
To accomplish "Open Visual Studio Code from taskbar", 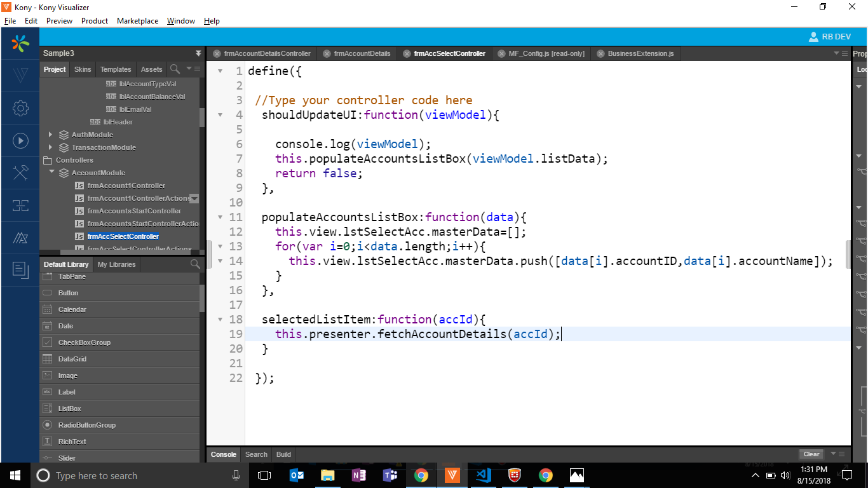I will click(483, 475).
